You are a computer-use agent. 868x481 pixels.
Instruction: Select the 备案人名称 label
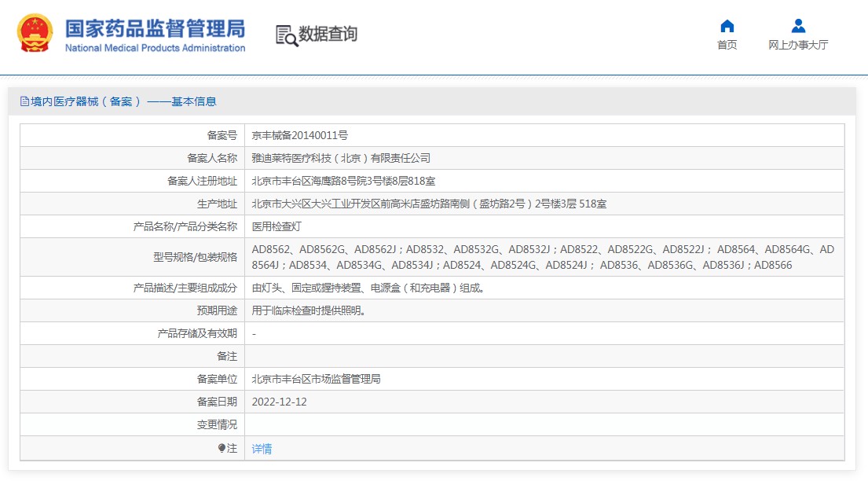212,158
